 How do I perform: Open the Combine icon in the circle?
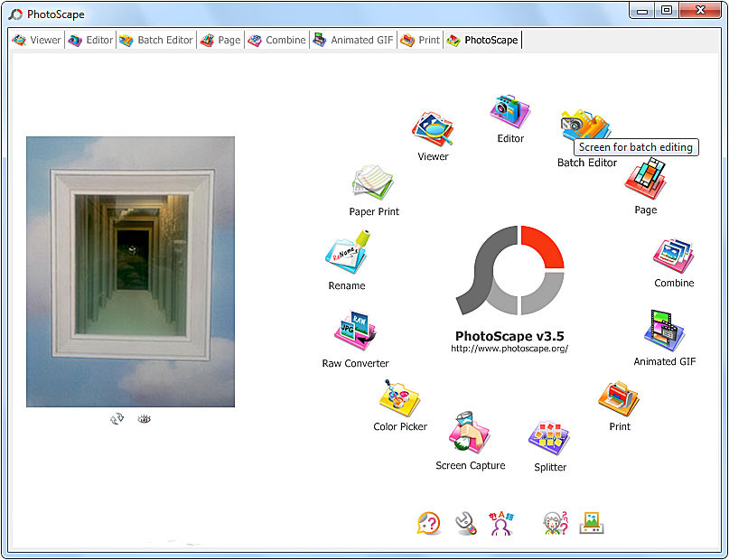pos(674,256)
